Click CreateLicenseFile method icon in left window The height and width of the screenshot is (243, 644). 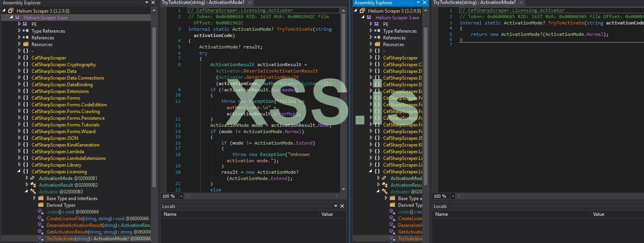tap(40, 219)
